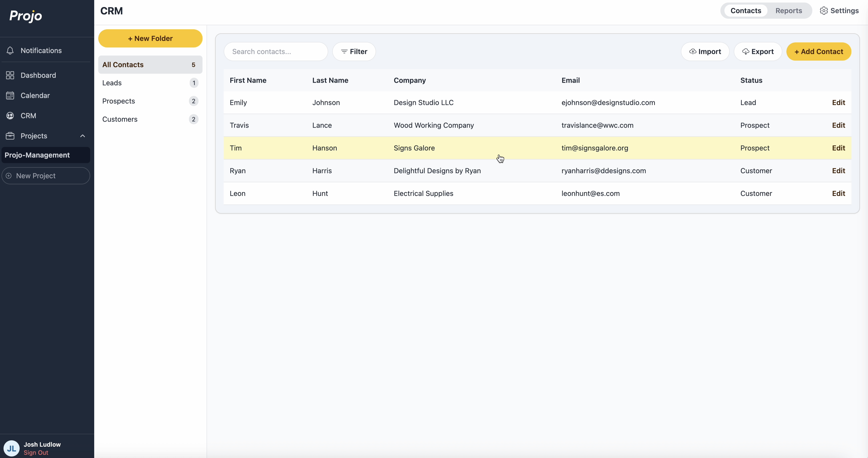Screen dimensions: 868x458
Task: Click the plus icon in New Project
Action: pyautogui.click(x=9, y=176)
